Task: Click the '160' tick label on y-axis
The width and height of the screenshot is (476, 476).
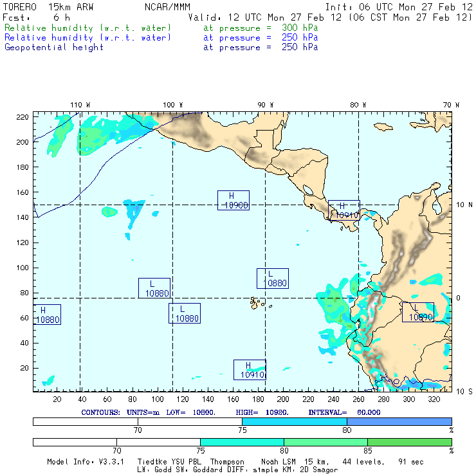Action: (x=22, y=192)
